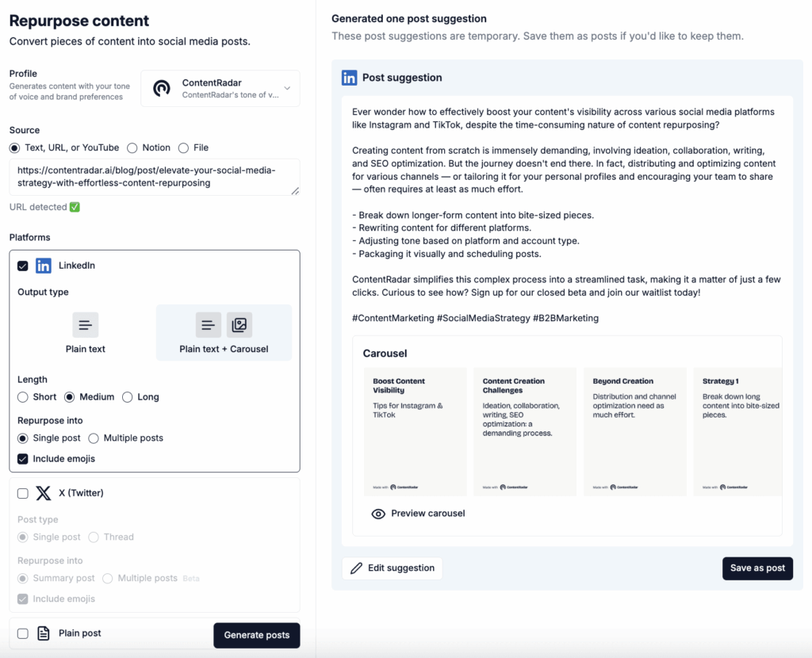
Task: Select the Plain text output type icon
Action: (86, 325)
